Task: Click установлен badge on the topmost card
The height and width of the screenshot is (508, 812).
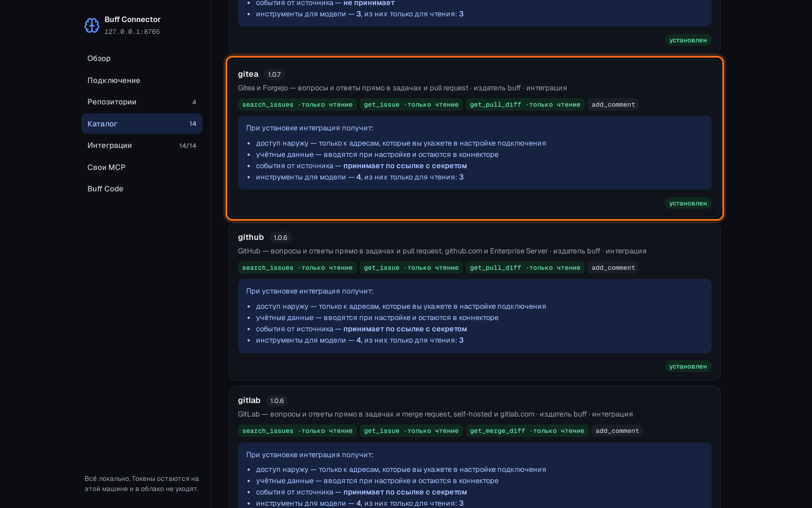Action: pos(688,40)
